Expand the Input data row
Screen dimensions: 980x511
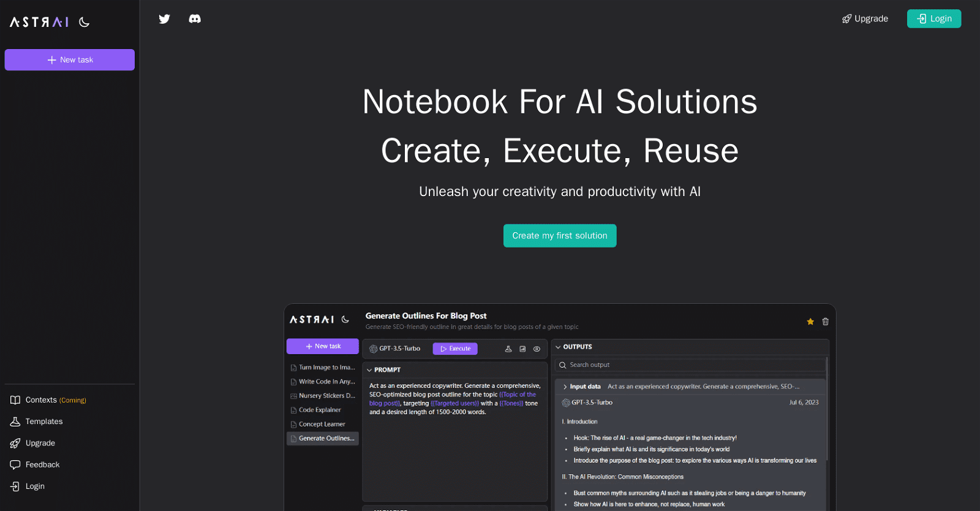pyautogui.click(x=565, y=387)
